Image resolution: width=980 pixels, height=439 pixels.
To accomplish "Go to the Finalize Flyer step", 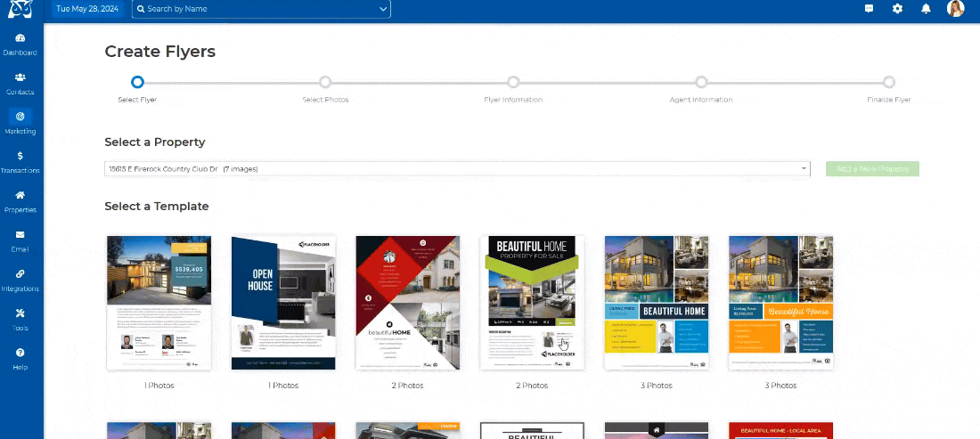I will click(889, 82).
